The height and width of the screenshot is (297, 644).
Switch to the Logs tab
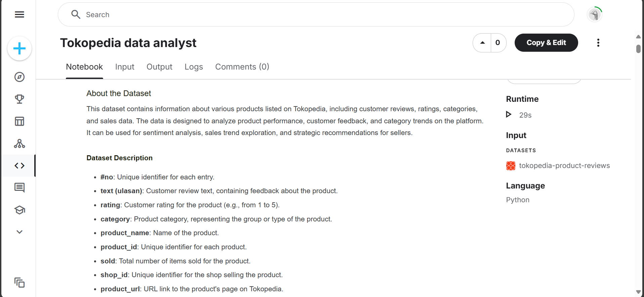194,67
